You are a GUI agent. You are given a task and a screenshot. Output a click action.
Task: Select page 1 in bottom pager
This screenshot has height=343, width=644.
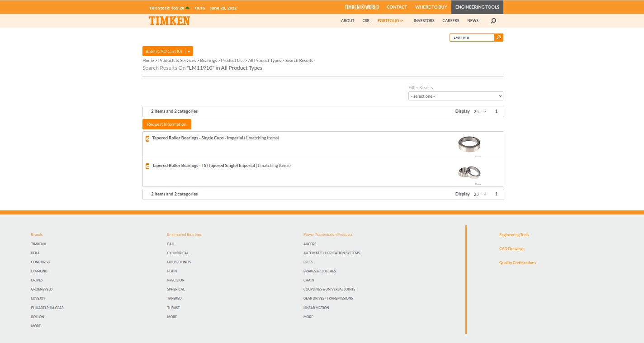(496, 194)
